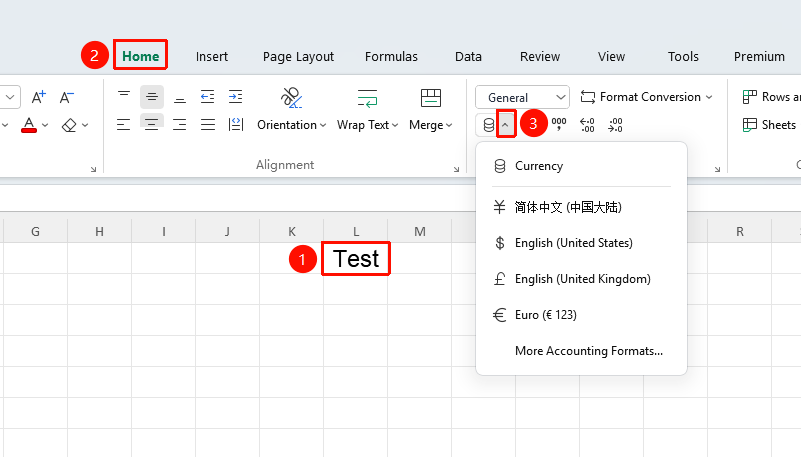The width and height of the screenshot is (801, 457).
Task: Select column I header
Action: click(163, 231)
